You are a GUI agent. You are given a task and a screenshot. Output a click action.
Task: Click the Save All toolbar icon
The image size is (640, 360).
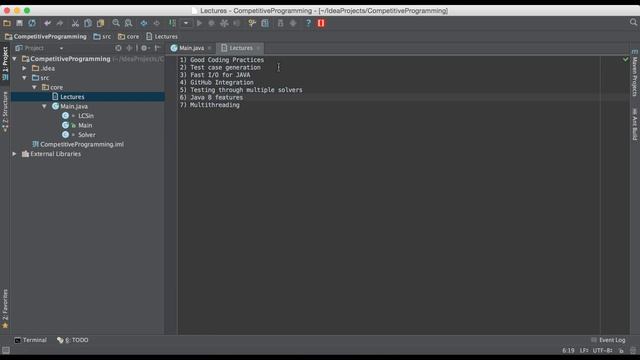click(x=19, y=23)
